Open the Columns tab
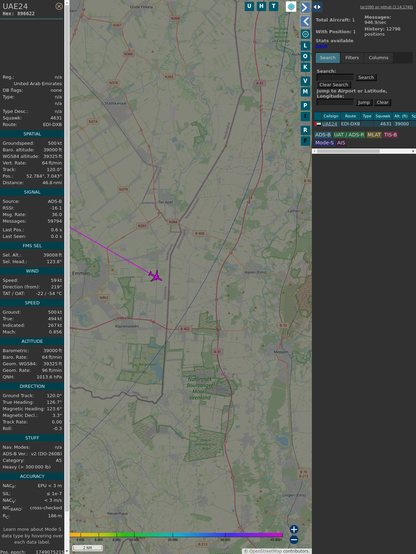 379,58
